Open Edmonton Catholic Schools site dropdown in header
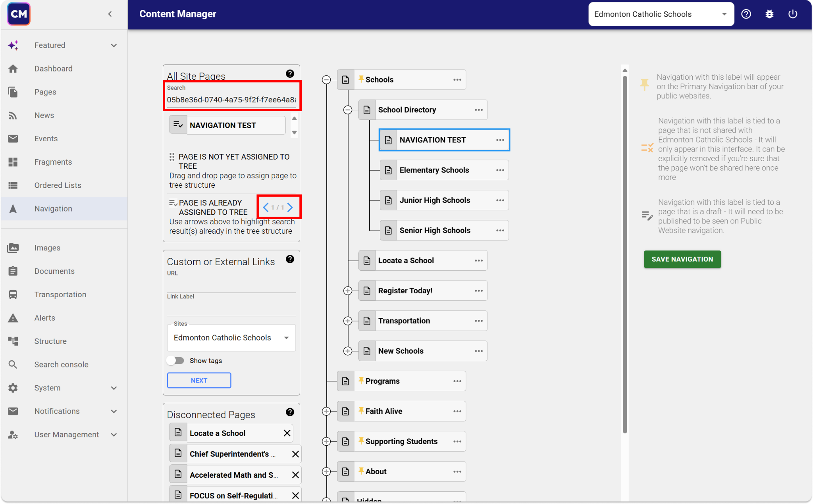This screenshot has width=813, height=504. (661, 14)
